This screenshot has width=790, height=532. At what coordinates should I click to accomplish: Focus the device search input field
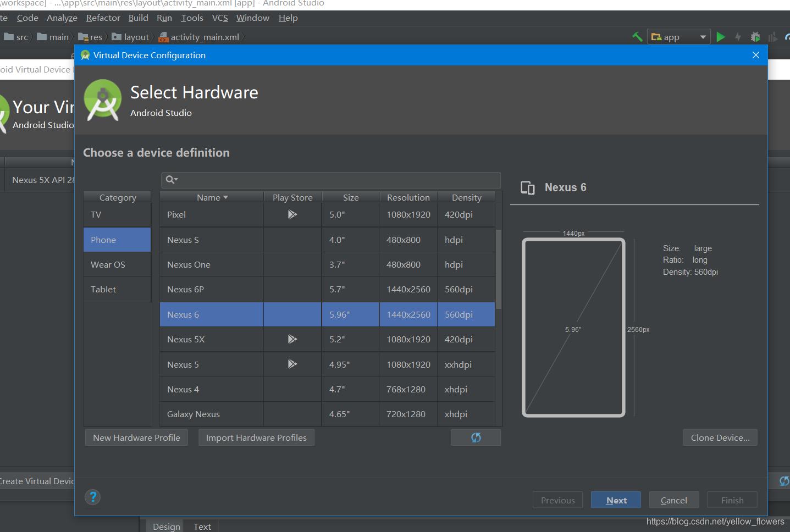tap(331, 180)
